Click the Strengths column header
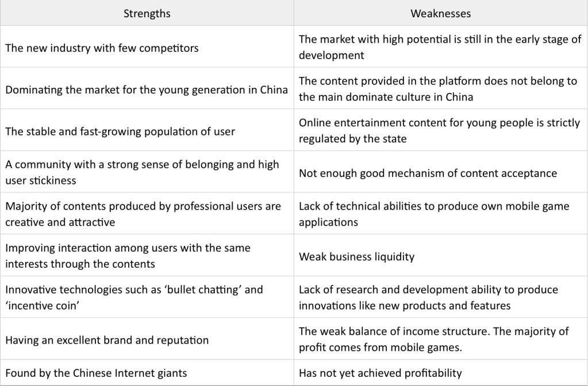588x386 pixels. pyautogui.click(x=147, y=14)
